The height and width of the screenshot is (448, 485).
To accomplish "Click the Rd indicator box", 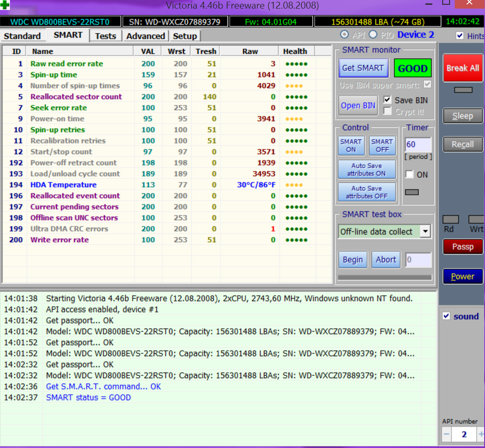I will pos(451,220).
